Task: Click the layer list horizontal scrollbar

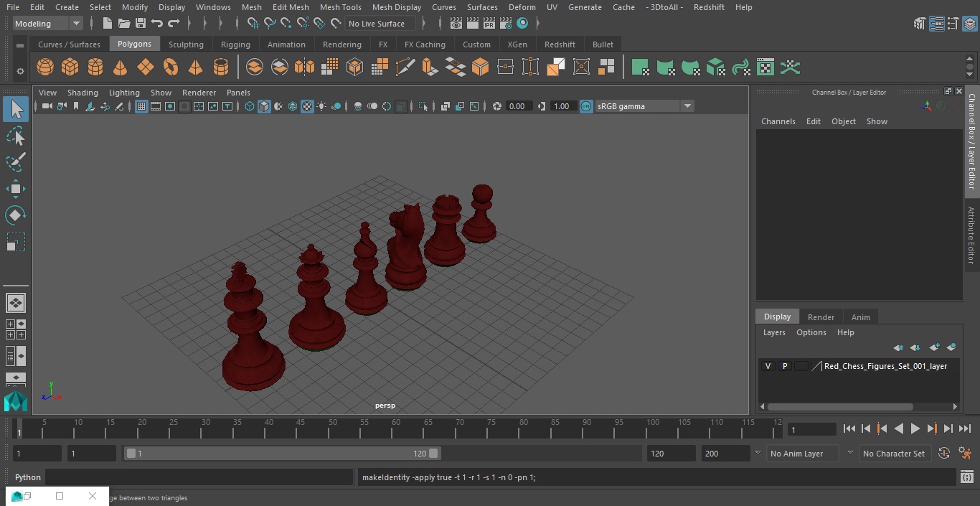Action: (x=841, y=406)
